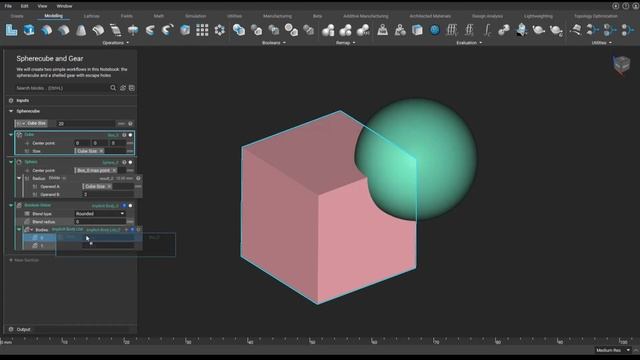Click the second Boolean operation icon

tap(256, 30)
